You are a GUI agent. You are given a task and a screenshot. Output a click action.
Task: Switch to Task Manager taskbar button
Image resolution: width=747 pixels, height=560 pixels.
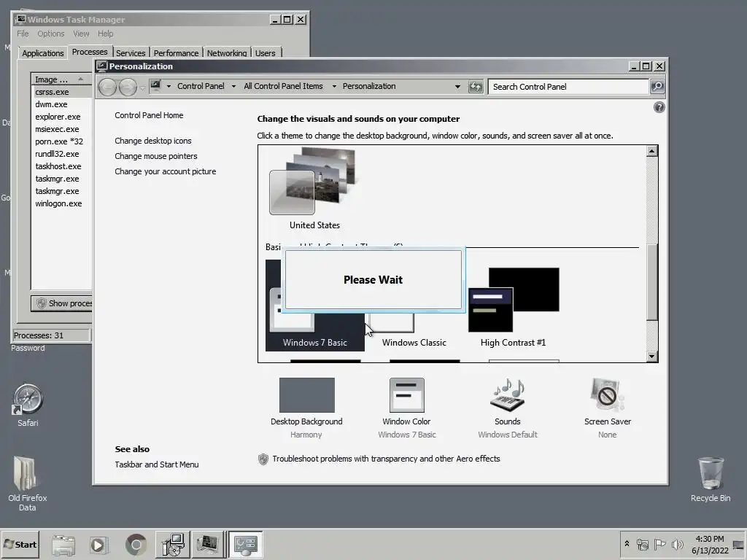click(x=208, y=544)
